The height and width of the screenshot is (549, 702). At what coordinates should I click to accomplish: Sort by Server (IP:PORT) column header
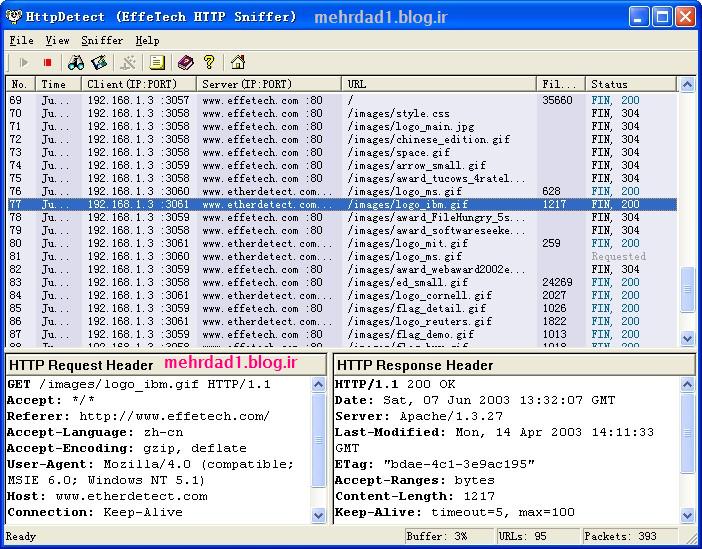coord(269,84)
